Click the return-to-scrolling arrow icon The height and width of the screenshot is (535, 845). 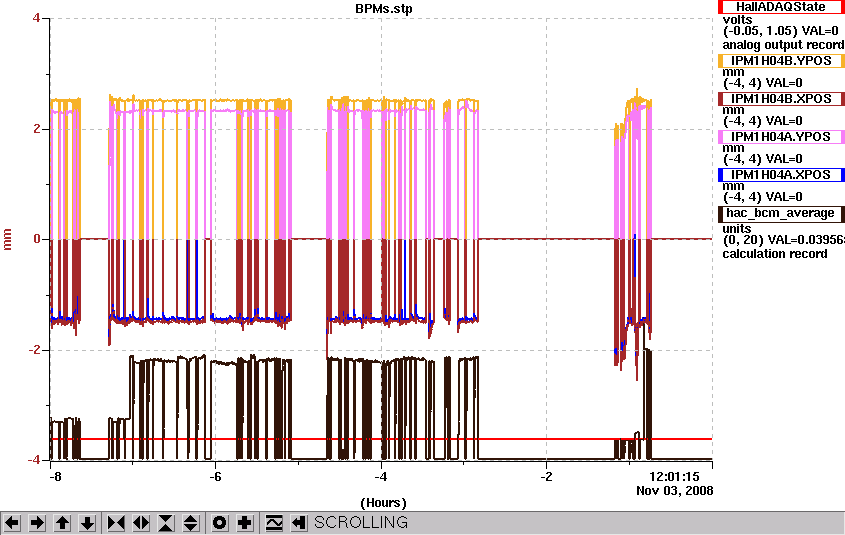click(x=299, y=523)
